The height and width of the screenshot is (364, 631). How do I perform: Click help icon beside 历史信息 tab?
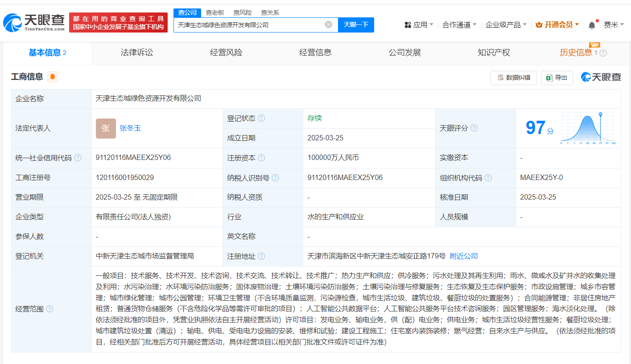pos(603,53)
